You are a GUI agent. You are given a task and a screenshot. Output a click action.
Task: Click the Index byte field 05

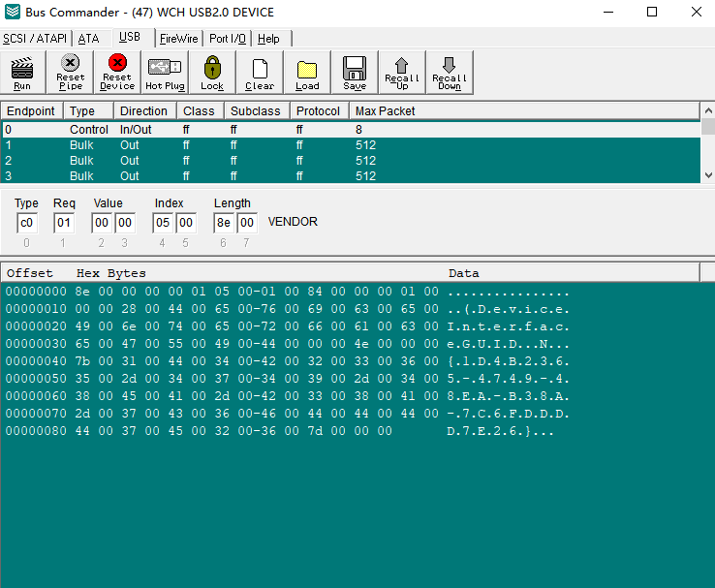click(163, 223)
